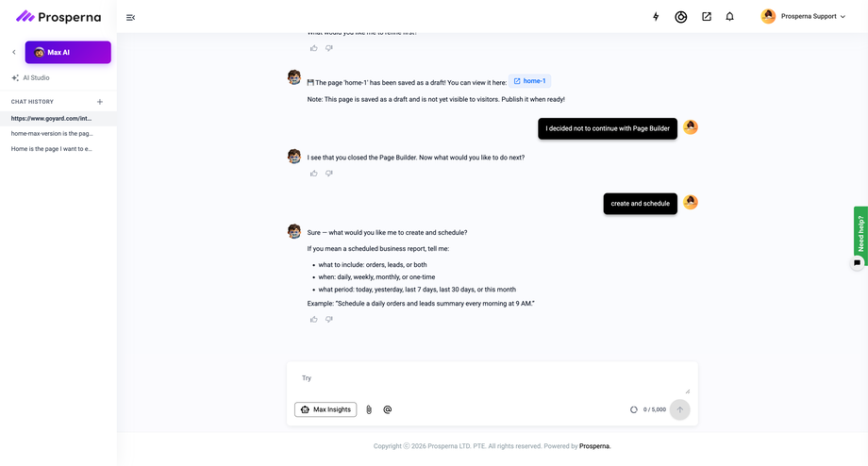Start a new chat with plus icon
868x466 pixels.
tap(100, 102)
